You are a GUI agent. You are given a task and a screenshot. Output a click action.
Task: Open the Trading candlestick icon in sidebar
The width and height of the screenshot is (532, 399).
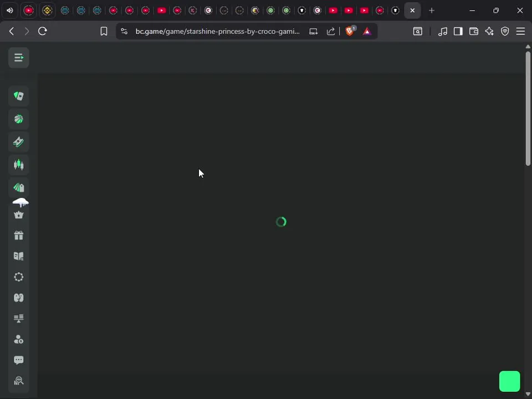pyautogui.click(x=19, y=165)
